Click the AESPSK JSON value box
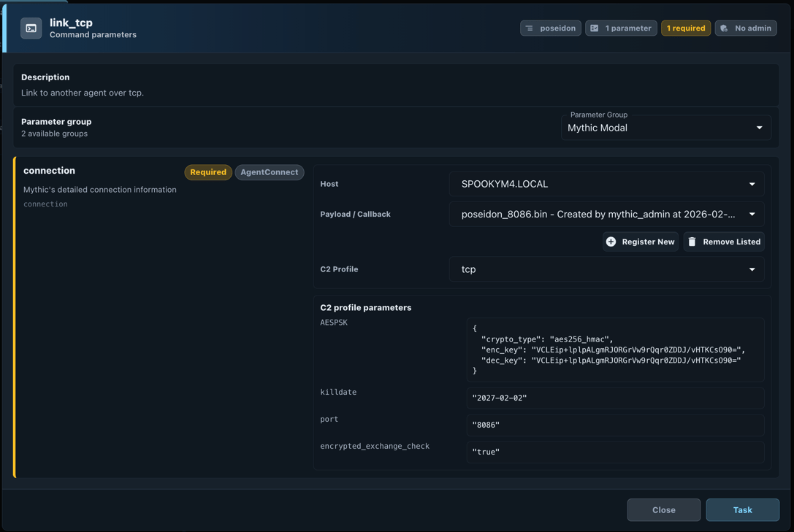 tap(615, 350)
